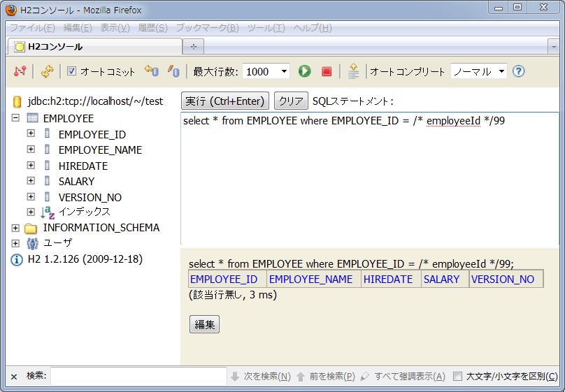The height and width of the screenshot is (392, 565).
Task: Enable 大文字/小文字を区別 checkbox
Action: coord(458,377)
